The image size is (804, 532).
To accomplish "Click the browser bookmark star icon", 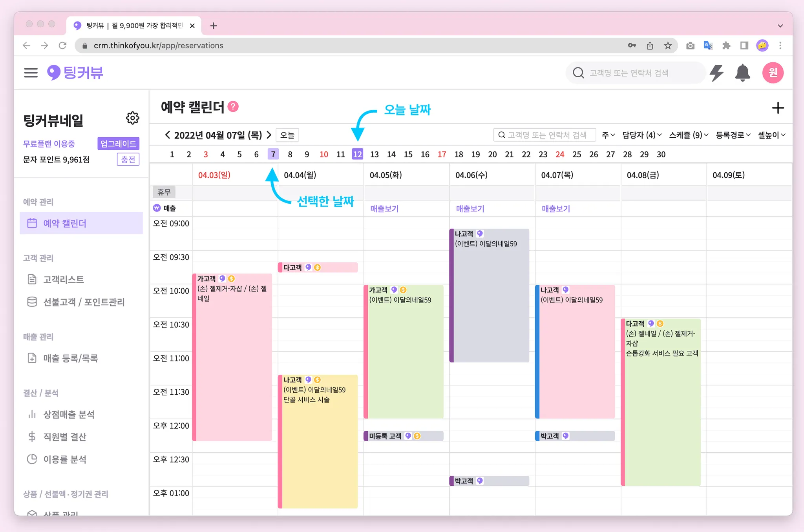I will click(x=668, y=46).
